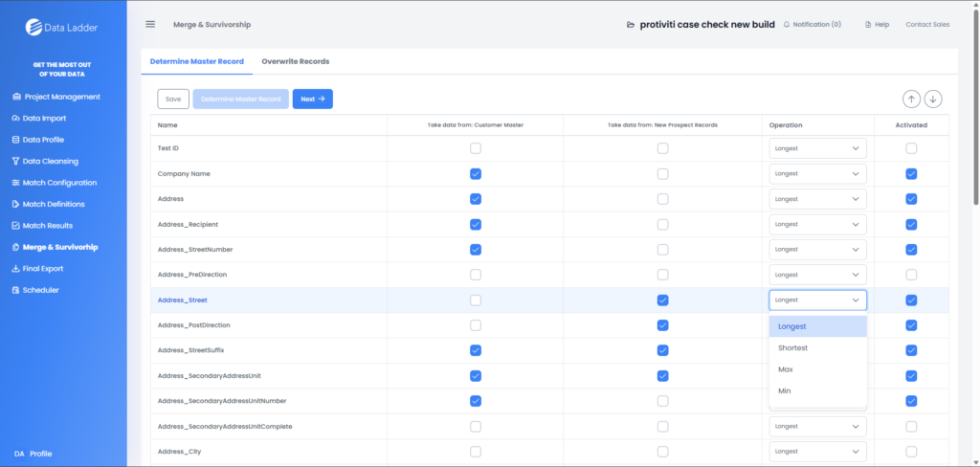Collapse the Address_Street Operation dropdown
This screenshot has width=980, height=467.
click(817, 300)
